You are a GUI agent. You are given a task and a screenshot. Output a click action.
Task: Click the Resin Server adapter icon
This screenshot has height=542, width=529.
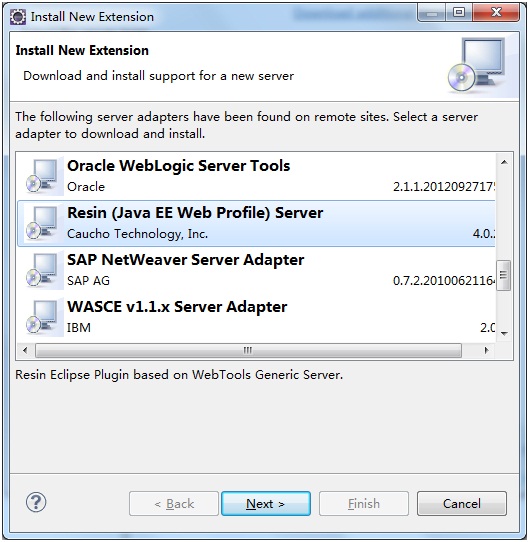tap(43, 223)
